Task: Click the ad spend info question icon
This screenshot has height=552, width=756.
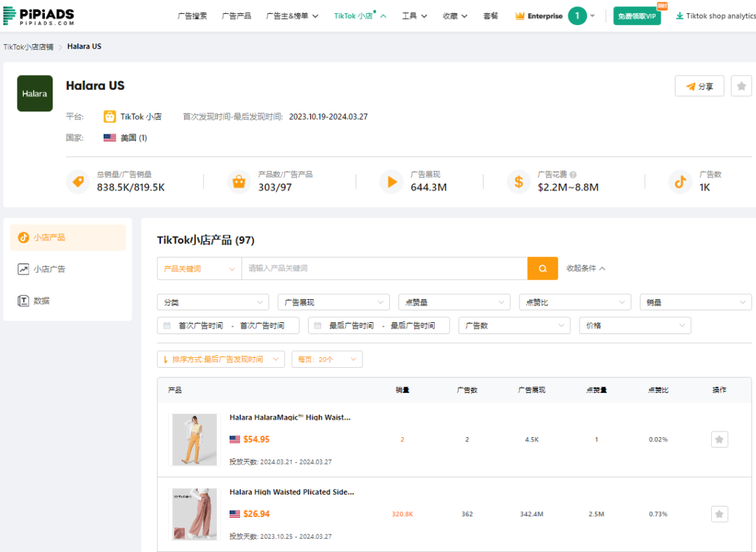Action: (x=573, y=174)
